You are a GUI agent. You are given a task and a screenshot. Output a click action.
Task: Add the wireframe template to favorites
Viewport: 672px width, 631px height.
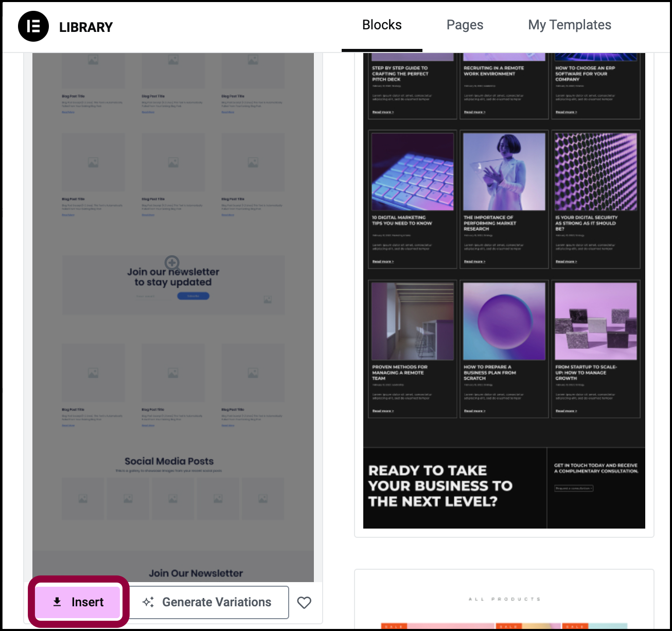tap(304, 602)
